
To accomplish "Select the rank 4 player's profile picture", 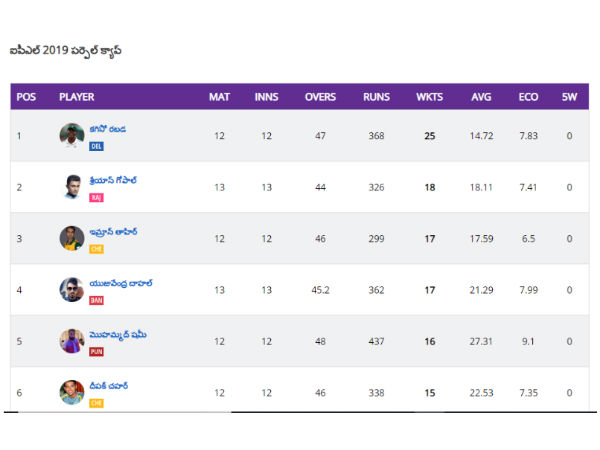I will point(71,290).
